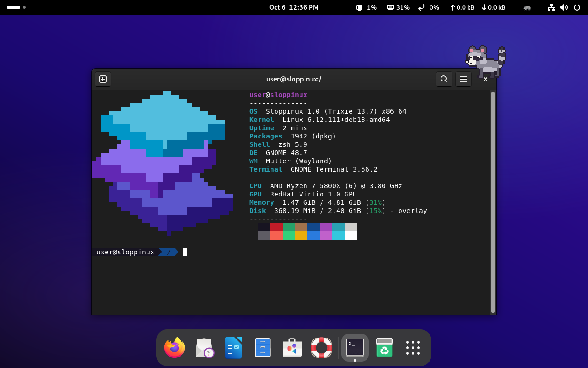The image size is (588, 368).
Task: Click the power icon in the top bar
Action: pyautogui.click(x=577, y=7)
